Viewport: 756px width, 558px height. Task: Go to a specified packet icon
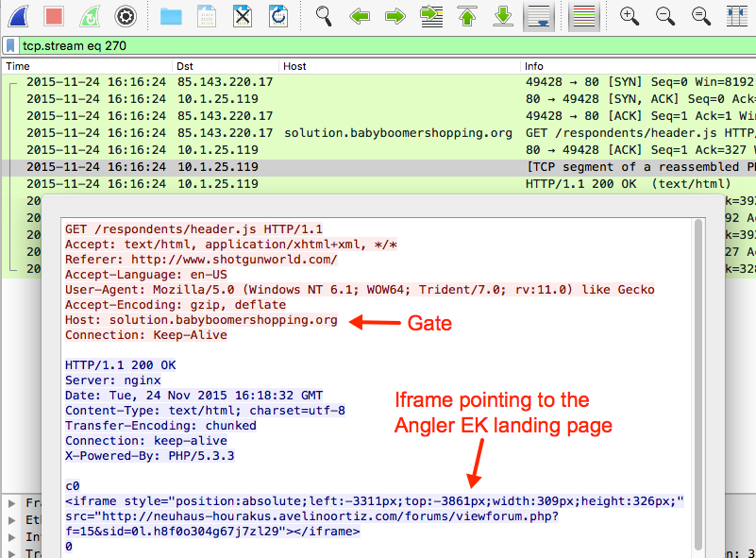(x=431, y=16)
